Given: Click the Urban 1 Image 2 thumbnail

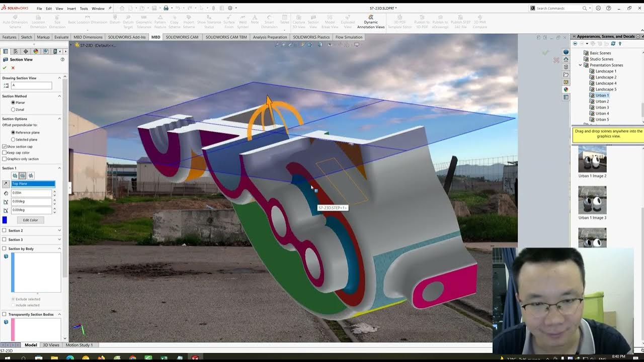Looking at the screenshot, I should pyautogui.click(x=592, y=159).
